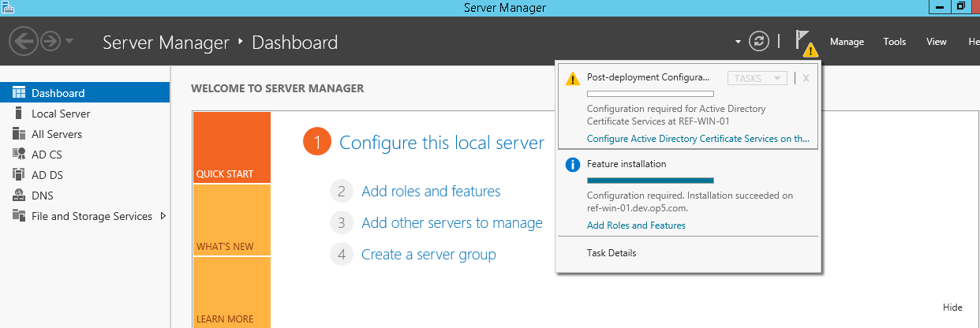Viewport: 980px width, 328px height.
Task: Click the blue info icon for Feature installation
Action: pyautogui.click(x=572, y=165)
